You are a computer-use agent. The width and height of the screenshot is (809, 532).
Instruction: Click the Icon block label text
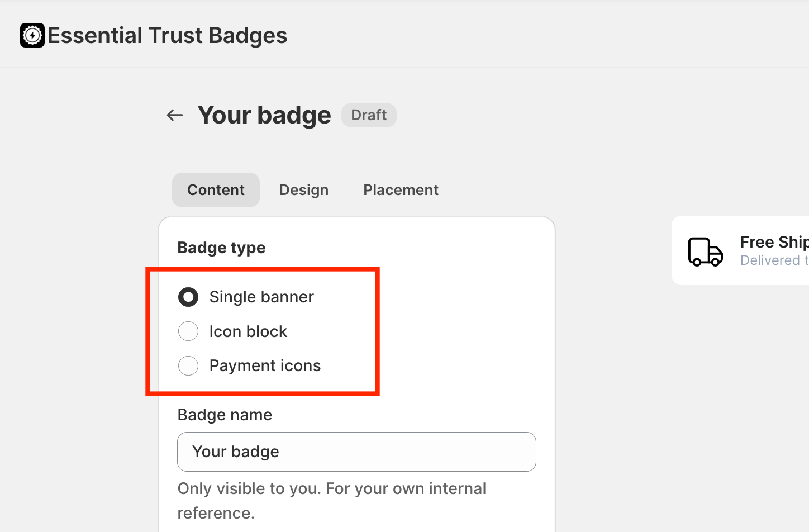248,331
